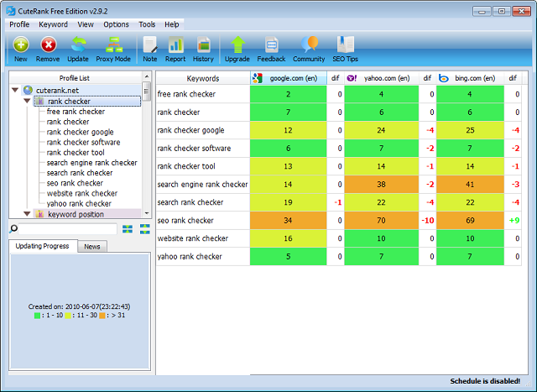Click the expand-all tree icon beside search box
537x392 pixels.
[145, 229]
